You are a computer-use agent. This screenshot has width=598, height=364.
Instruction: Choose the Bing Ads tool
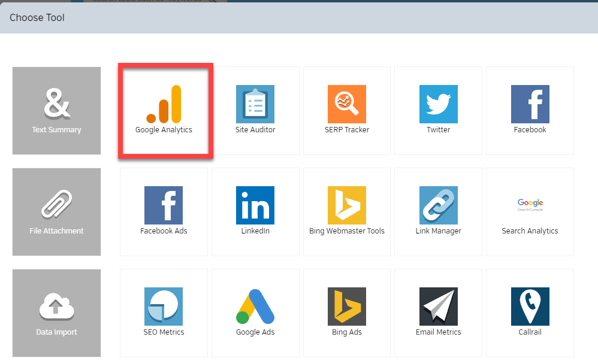click(347, 313)
